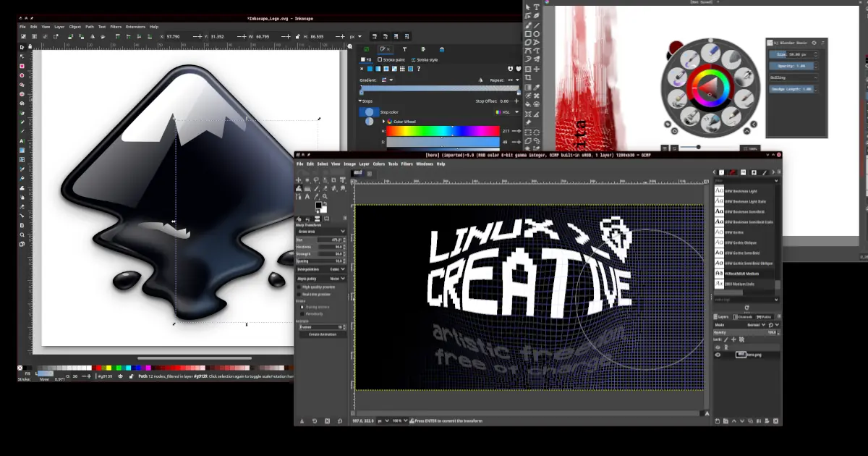Create a new layer in GIMP
This screenshot has height=456, width=868.
[717, 421]
